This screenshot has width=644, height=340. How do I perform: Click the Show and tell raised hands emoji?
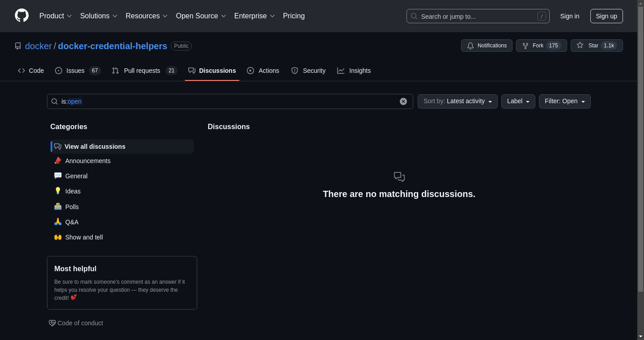(x=58, y=237)
